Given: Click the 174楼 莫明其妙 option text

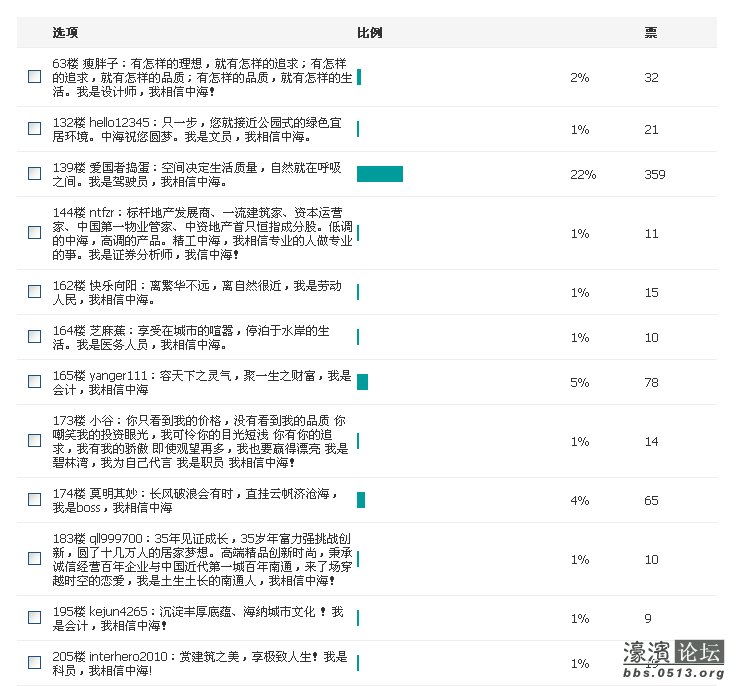Looking at the screenshot, I should 195,501.
